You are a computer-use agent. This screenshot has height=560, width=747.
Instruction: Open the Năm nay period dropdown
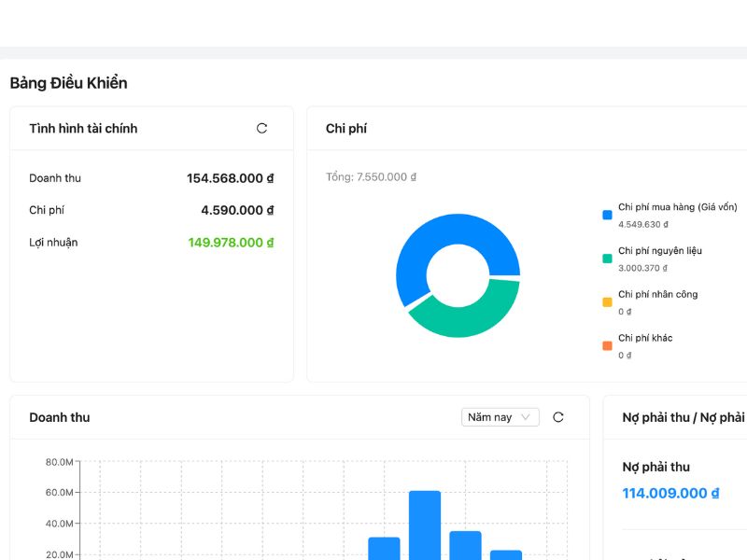pyautogui.click(x=500, y=417)
